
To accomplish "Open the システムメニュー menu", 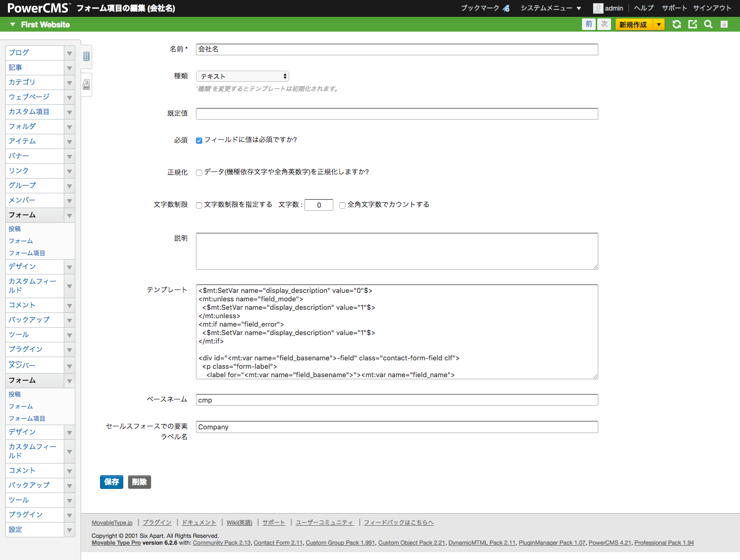I will (x=550, y=8).
